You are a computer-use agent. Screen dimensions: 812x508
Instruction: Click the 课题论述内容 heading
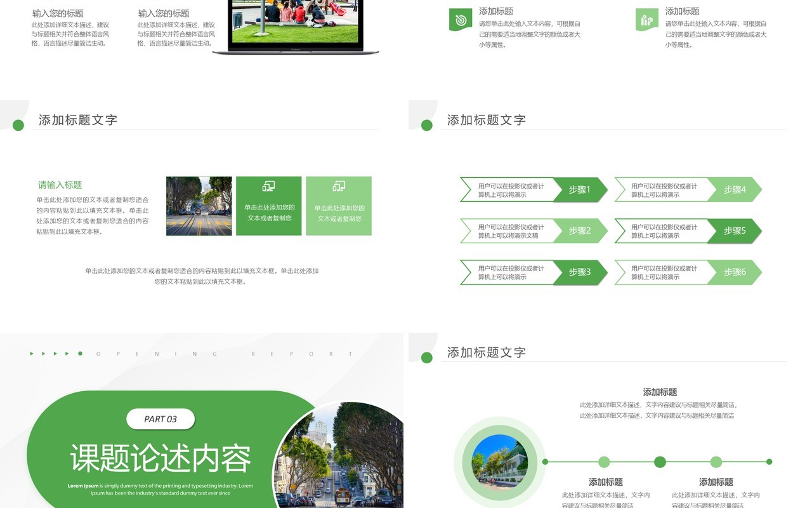pyautogui.click(x=160, y=458)
